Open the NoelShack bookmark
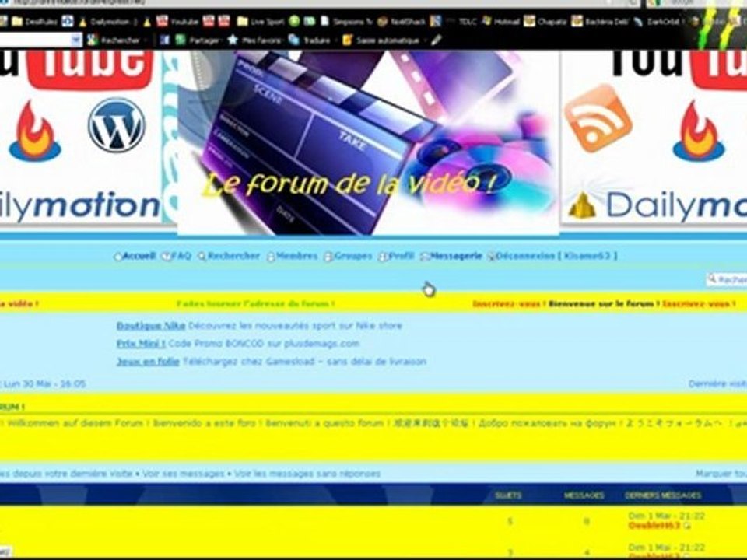747x560 pixels. pyautogui.click(x=402, y=22)
